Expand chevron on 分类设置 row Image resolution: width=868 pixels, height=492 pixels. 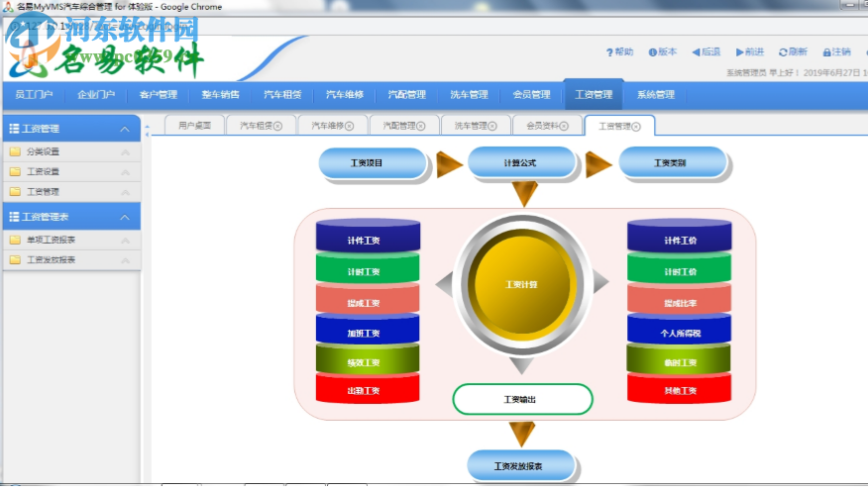[x=126, y=152]
